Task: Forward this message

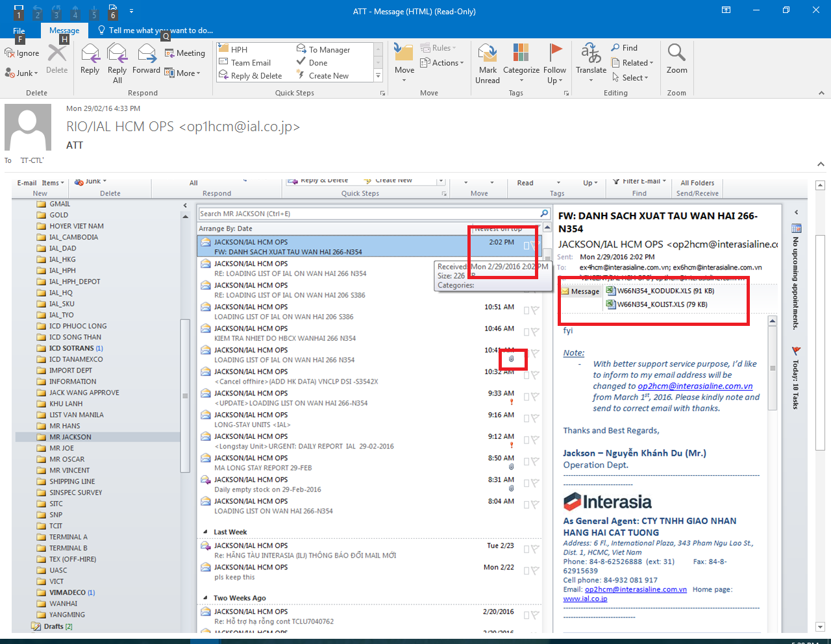Action: 146,60
